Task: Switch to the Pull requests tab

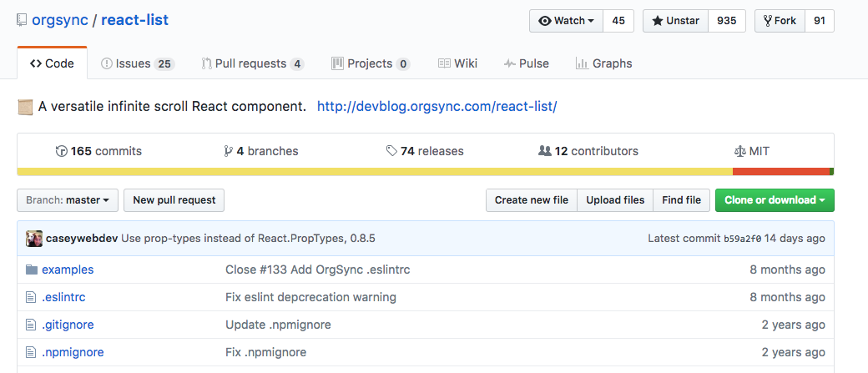Action: tap(252, 63)
